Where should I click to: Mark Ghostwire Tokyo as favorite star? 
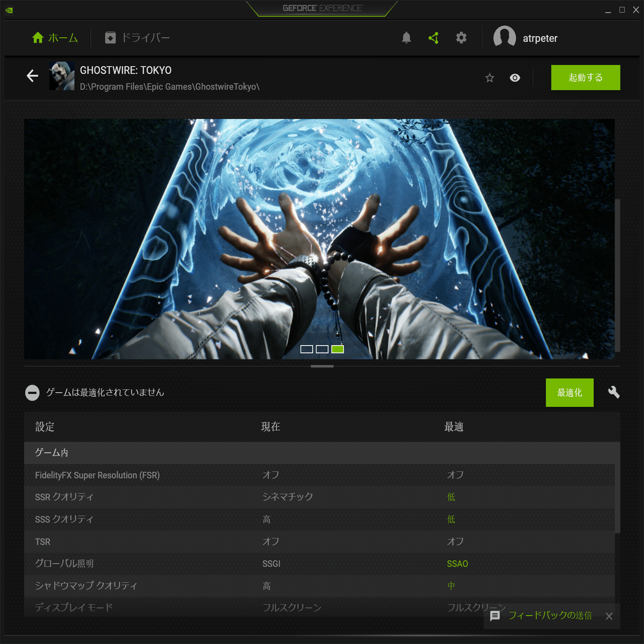[490, 78]
